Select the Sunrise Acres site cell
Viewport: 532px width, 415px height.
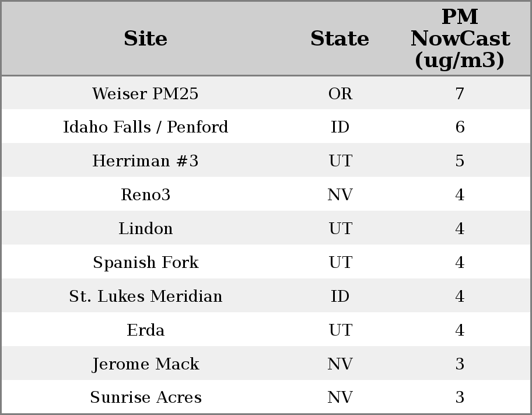(145, 397)
